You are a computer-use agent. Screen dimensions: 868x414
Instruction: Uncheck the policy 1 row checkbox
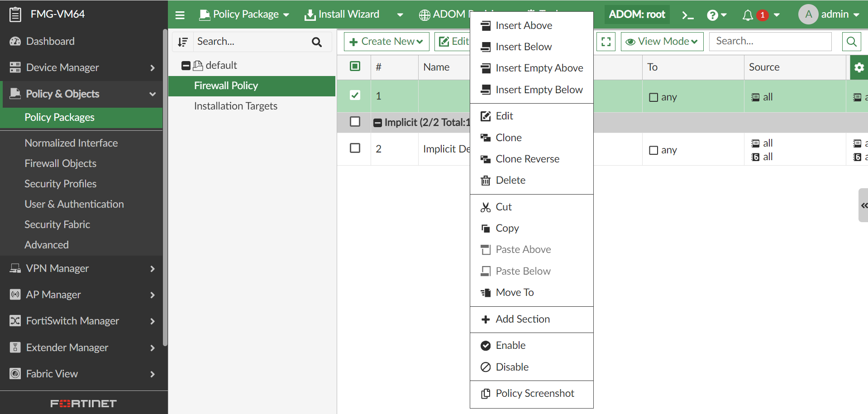(x=355, y=95)
